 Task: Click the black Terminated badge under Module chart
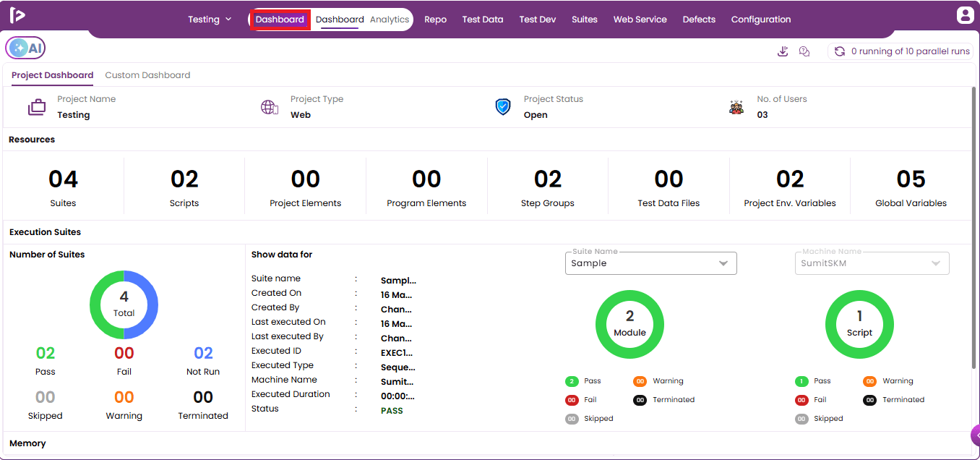point(640,400)
